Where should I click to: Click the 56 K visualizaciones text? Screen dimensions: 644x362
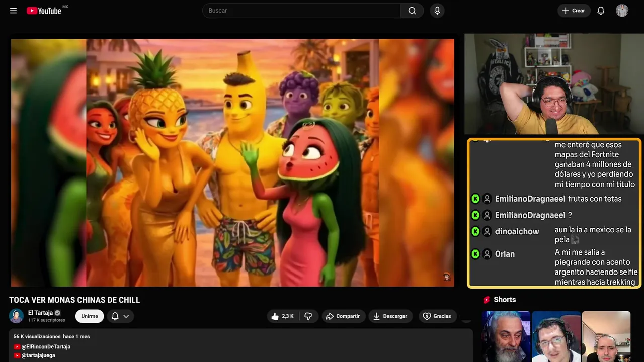point(37,336)
